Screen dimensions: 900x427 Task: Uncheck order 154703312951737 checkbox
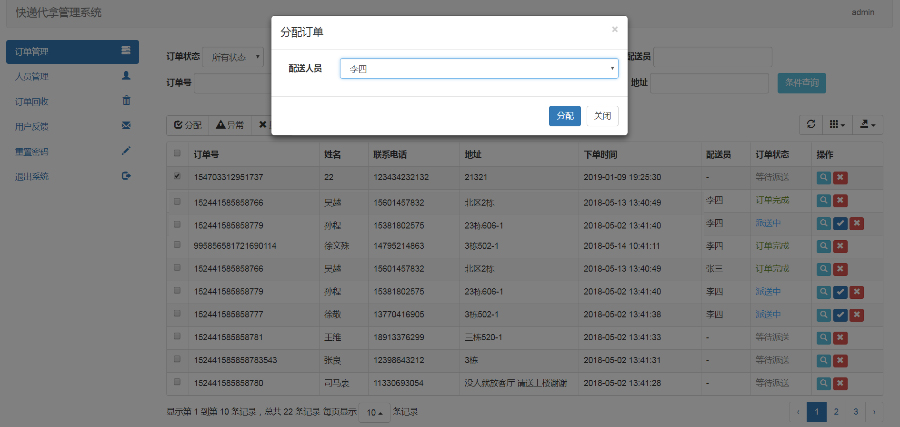click(178, 176)
